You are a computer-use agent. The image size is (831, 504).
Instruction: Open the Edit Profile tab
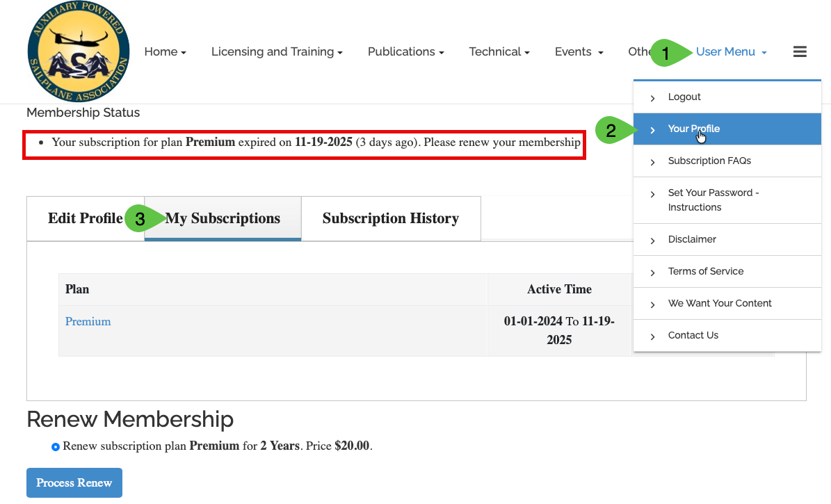point(85,219)
